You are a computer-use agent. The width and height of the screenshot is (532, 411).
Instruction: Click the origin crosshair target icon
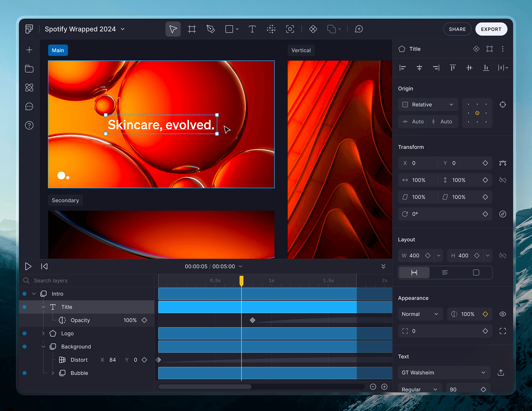pyautogui.click(x=503, y=105)
